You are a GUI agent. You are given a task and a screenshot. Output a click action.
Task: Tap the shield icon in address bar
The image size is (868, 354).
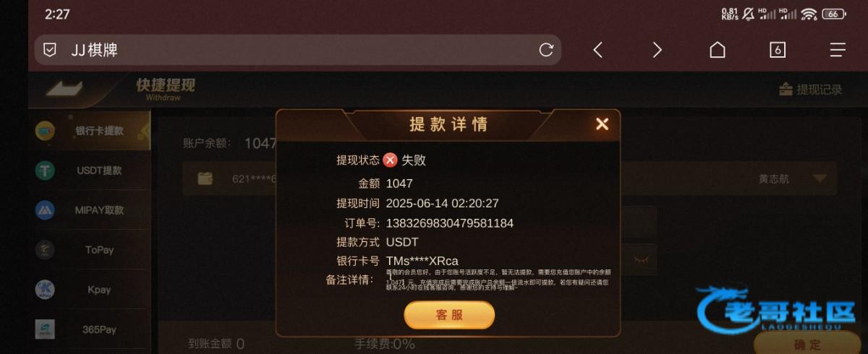point(50,50)
